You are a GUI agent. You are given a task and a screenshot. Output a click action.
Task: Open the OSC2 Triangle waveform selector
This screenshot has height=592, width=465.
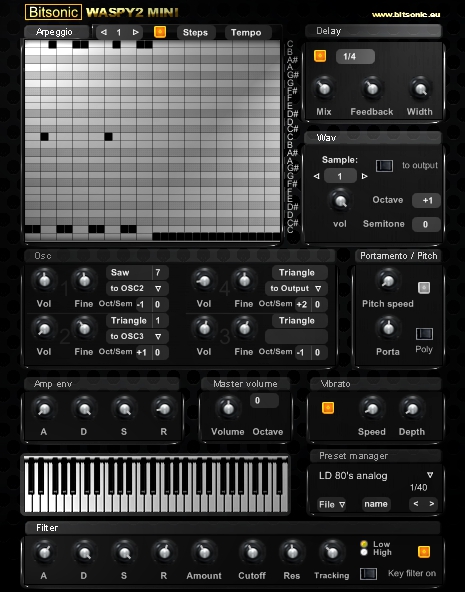coord(129,321)
